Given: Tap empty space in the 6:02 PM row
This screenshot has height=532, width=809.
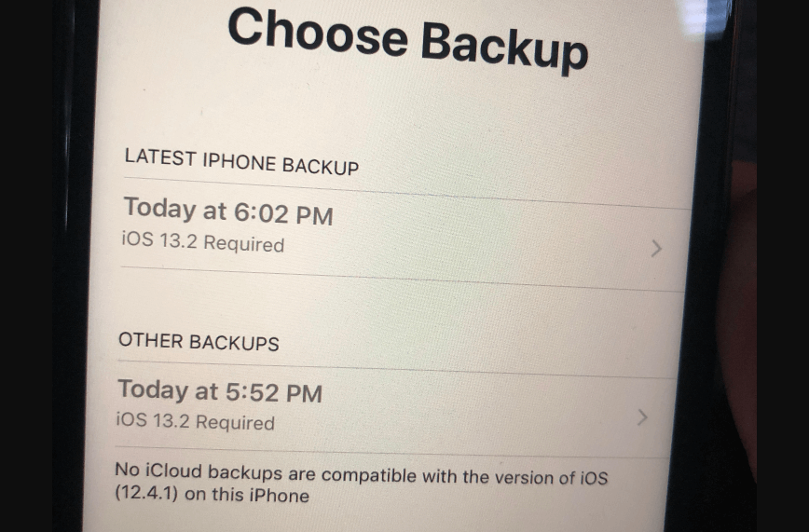Looking at the screenshot, I should click(464, 241).
